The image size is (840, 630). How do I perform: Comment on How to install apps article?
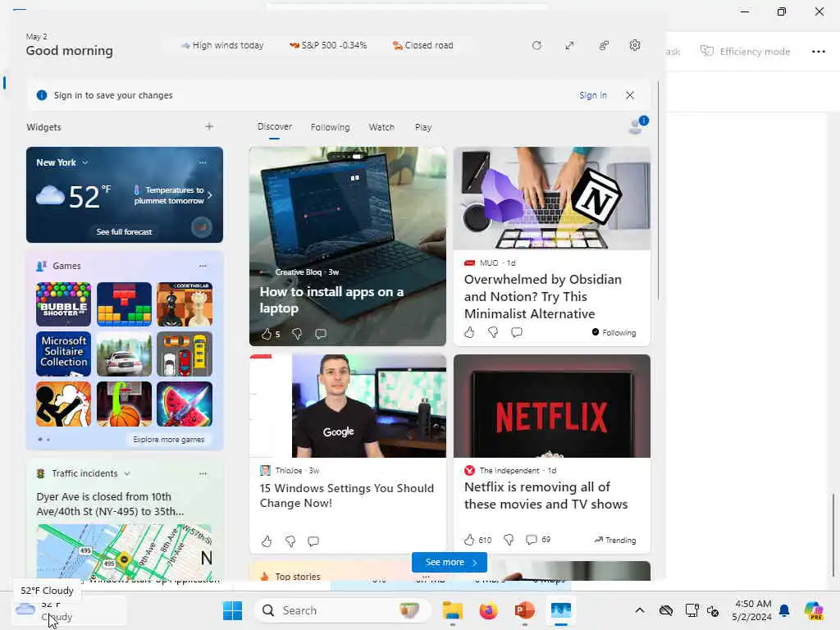[x=321, y=334]
